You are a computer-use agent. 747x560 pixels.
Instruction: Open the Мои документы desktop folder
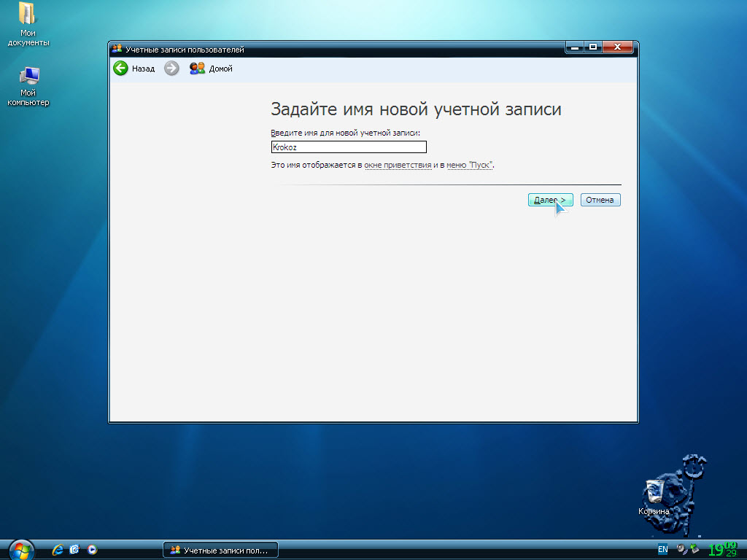28,15
